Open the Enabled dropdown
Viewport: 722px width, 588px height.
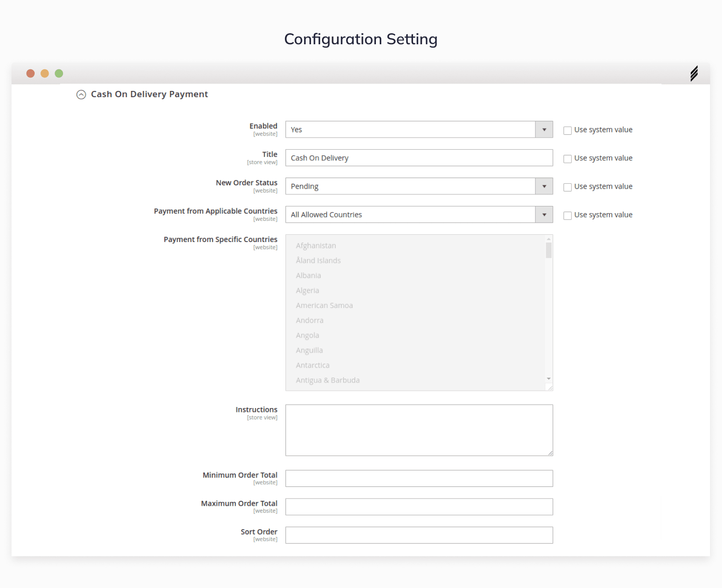coord(419,129)
